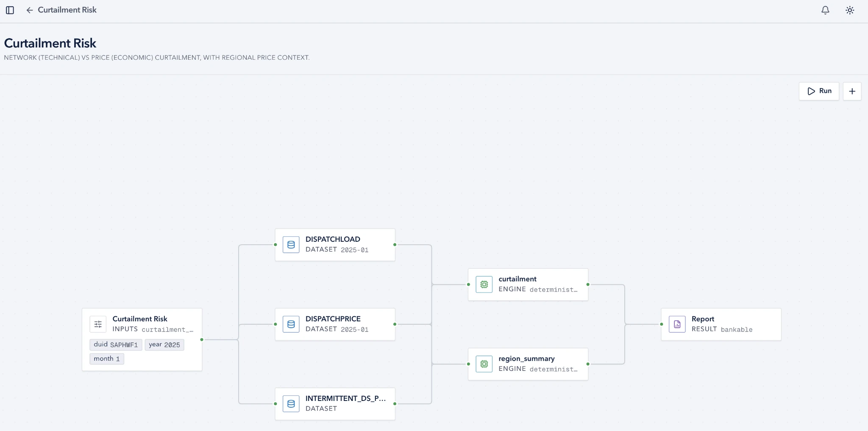This screenshot has height=431, width=868.
Task: Select the year 2025 parameter chip
Action: [x=164, y=345]
